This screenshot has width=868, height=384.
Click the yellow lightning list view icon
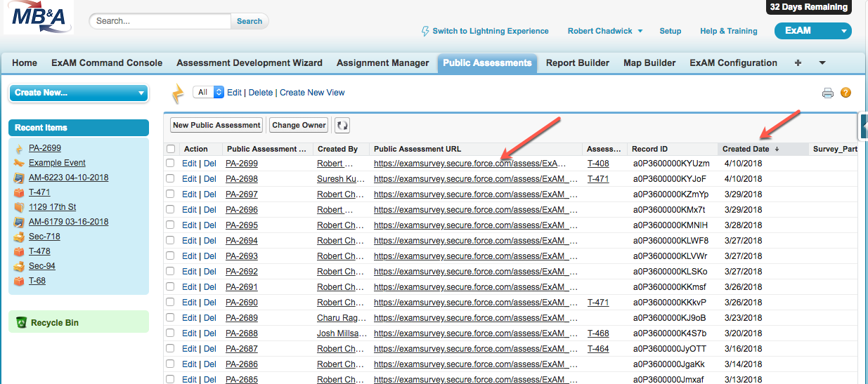click(x=179, y=93)
